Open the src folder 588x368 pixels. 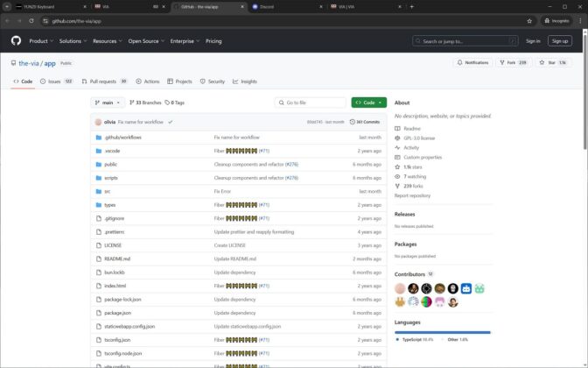pyautogui.click(x=108, y=192)
